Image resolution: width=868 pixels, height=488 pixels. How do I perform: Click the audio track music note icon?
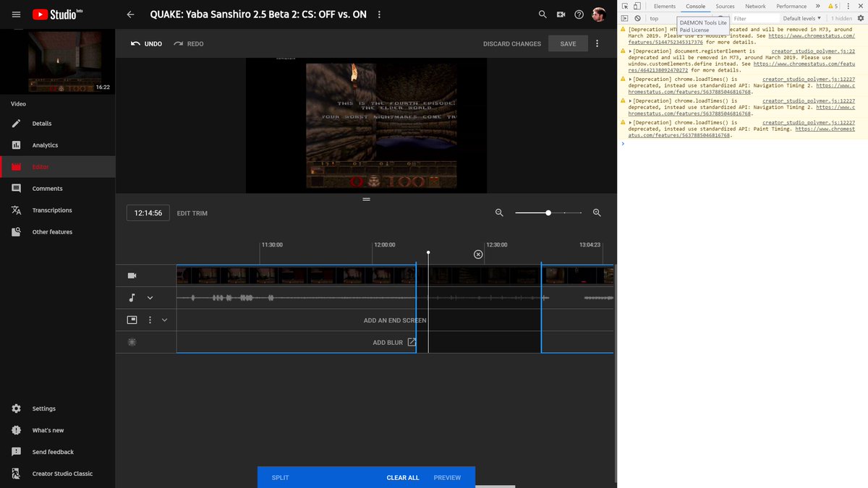(x=132, y=297)
